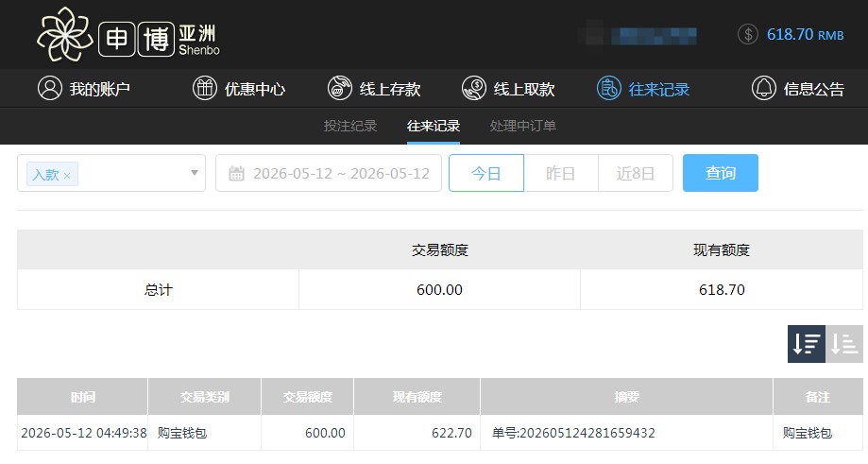Sort records in ascending order
This screenshot has height=464, width=868.
point(844,344)
